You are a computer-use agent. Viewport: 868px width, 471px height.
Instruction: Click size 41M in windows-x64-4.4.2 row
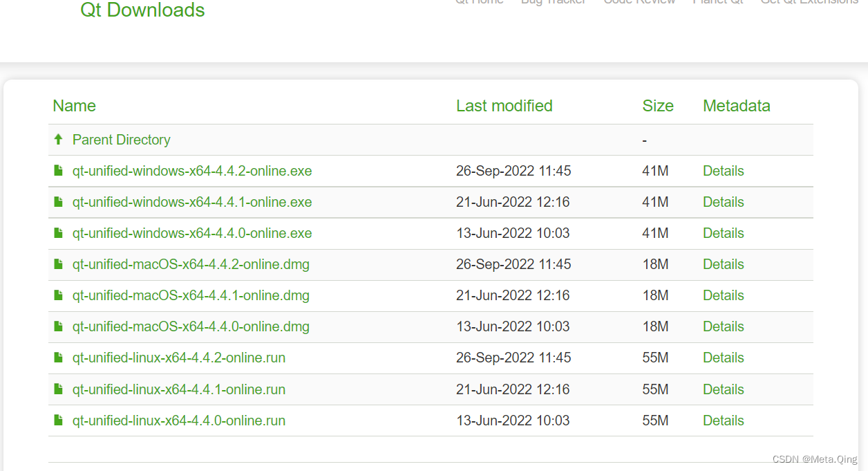[x=655, y=171]
